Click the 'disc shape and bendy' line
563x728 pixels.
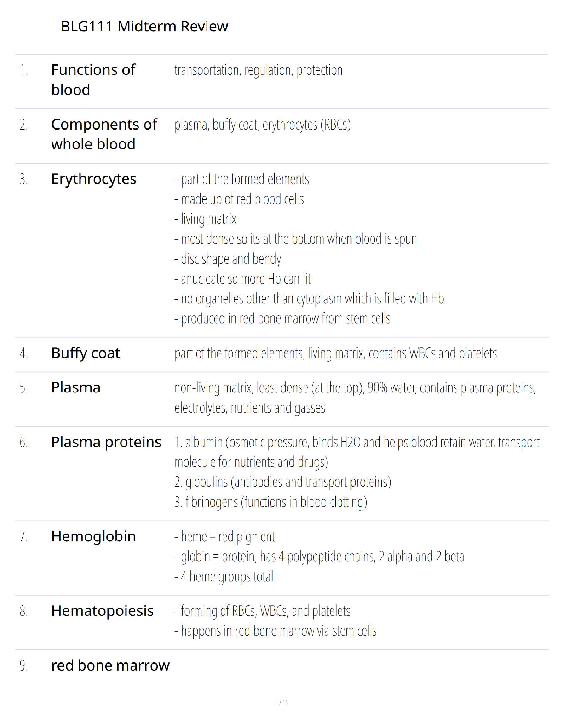(228, 259)
